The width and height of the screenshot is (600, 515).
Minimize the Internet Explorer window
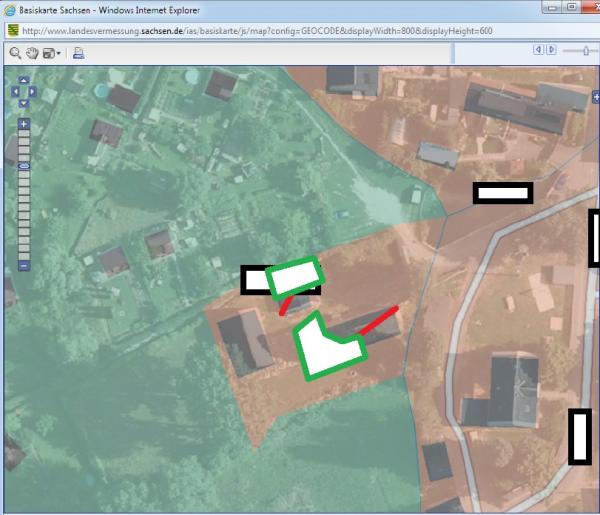(x=552, y=7)
